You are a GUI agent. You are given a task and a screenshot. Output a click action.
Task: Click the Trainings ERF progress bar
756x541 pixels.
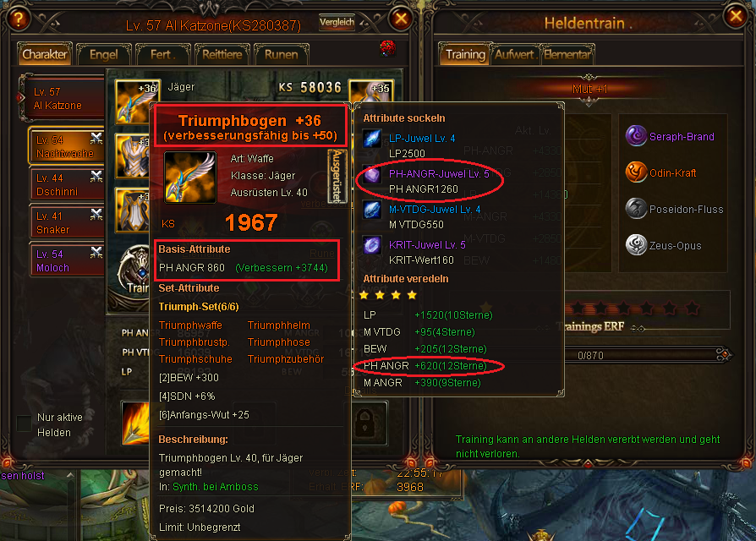[x=646, y=356]
